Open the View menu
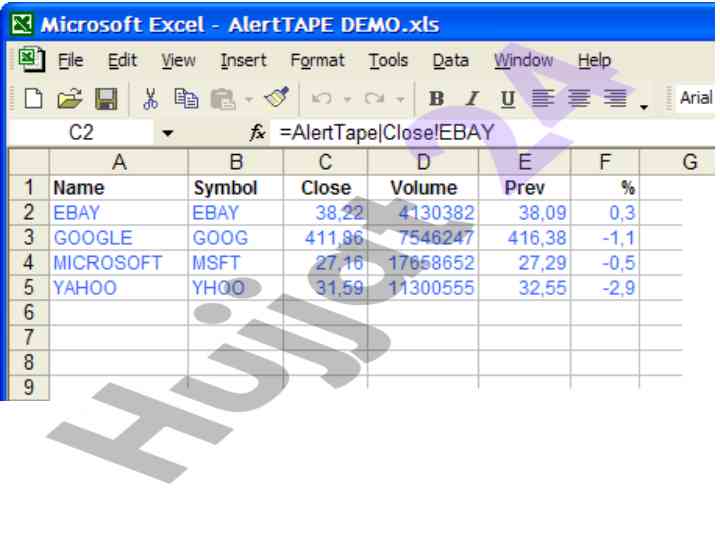This screenshot has height=540, width=720. tap(178, 60)
